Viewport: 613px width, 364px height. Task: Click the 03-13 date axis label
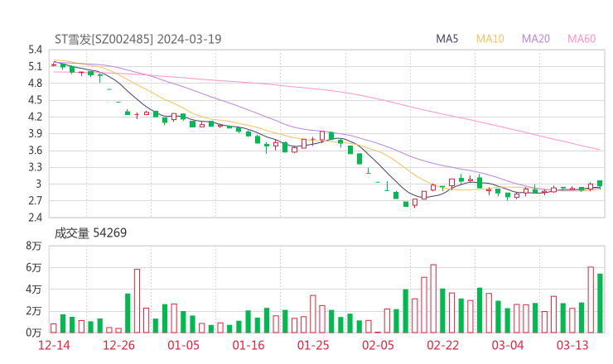pos(572,345)
